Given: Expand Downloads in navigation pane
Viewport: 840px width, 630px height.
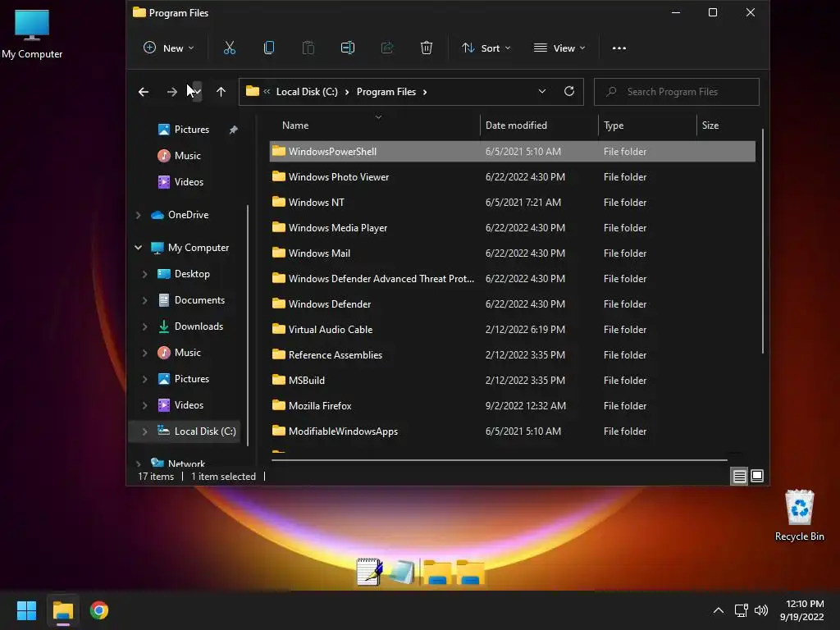Looking at the screenshot, I should pos(144,326).
